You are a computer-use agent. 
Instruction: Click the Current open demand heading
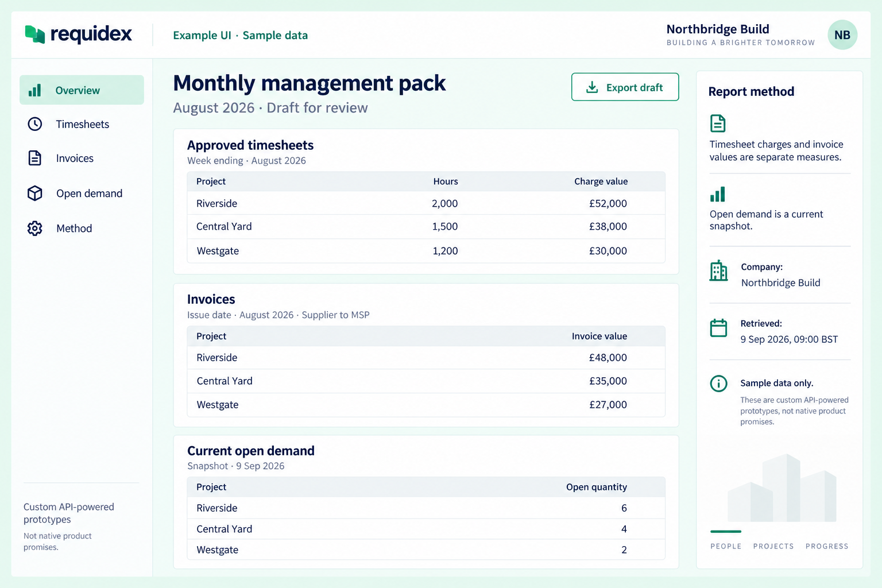pyautogui.click(x=251, y=451)
